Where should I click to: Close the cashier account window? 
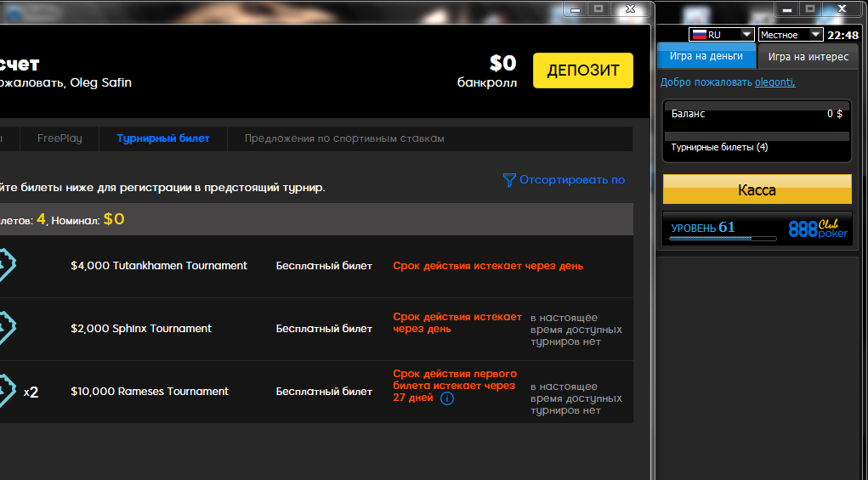click(x=630, y=8)
